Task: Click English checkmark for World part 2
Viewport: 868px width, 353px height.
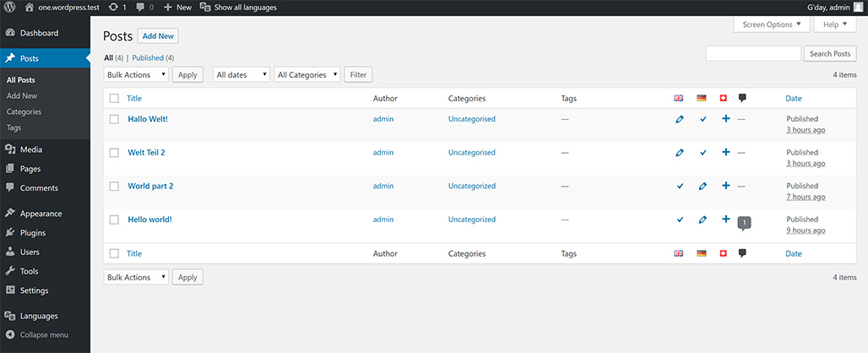Action: click(x=680, y=187)
